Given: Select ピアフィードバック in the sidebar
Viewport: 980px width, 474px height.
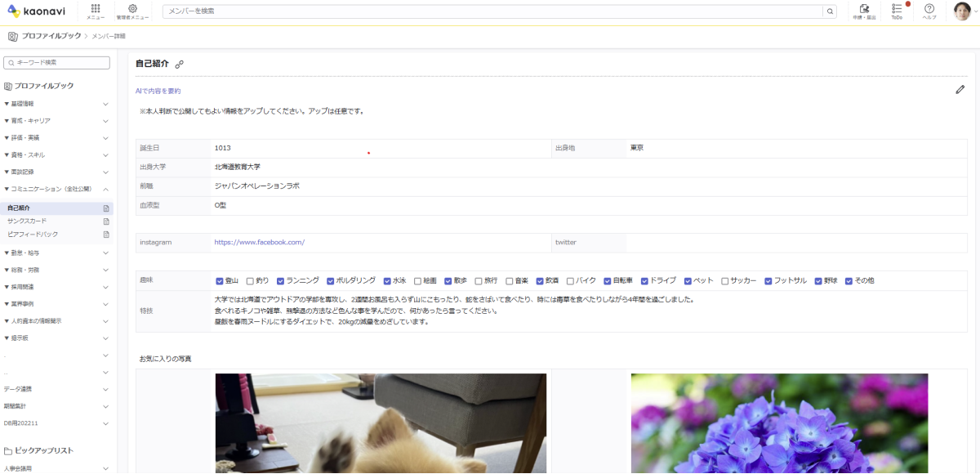Looking at the screenshot, I should point(33,235).
